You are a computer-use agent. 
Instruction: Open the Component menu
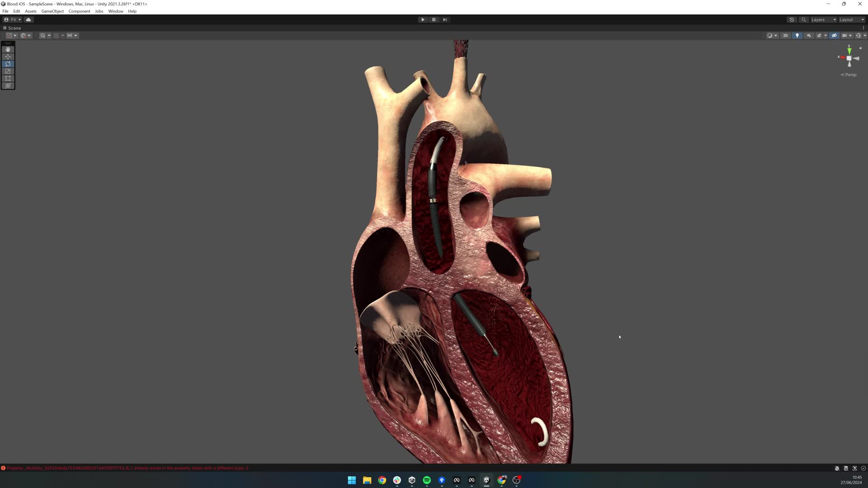79,11
